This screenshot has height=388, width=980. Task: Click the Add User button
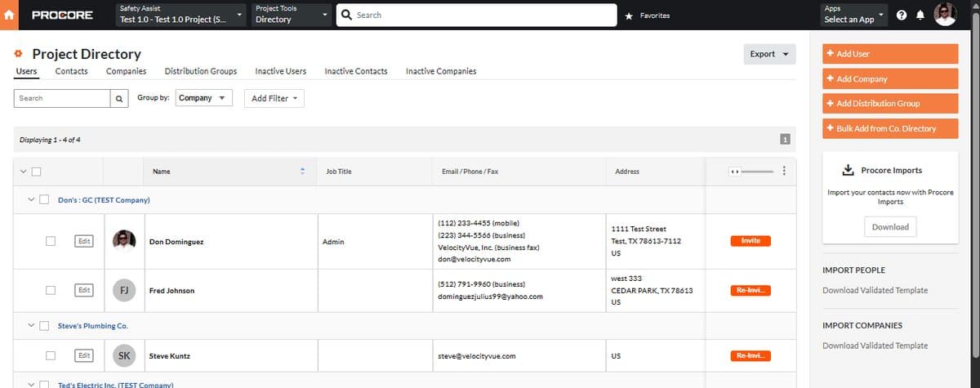tap(890, 54)
